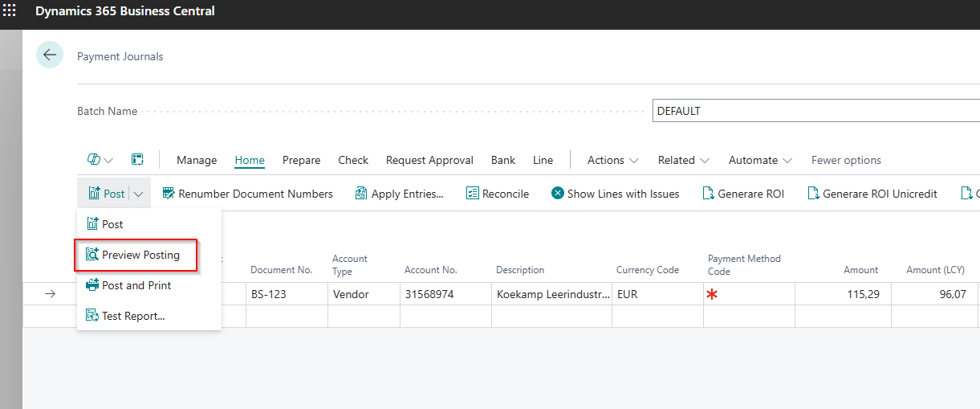Click the Description column header
This screenshot has height=409, width=980.
point(520,270)
